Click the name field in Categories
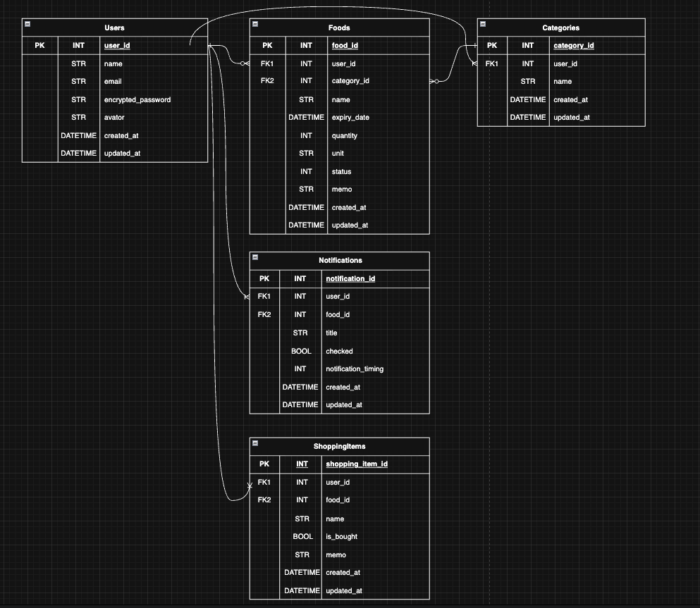 (563, 81)
